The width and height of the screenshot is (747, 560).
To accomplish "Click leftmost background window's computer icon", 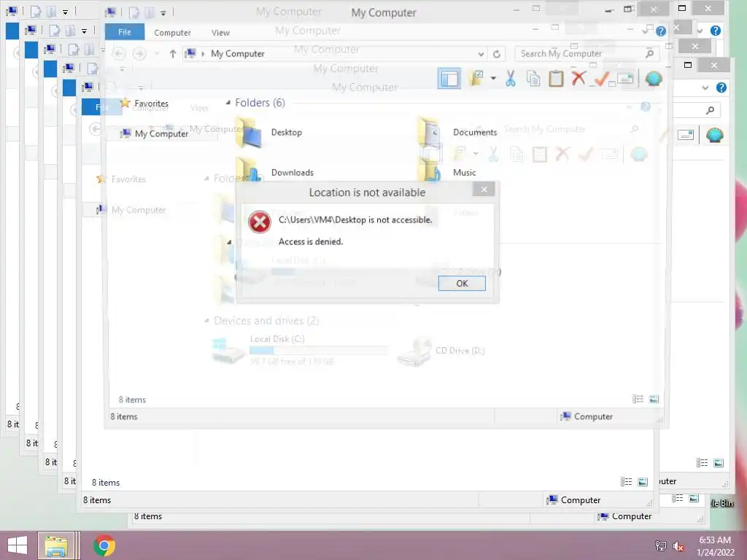I will [x=12, y=11].
